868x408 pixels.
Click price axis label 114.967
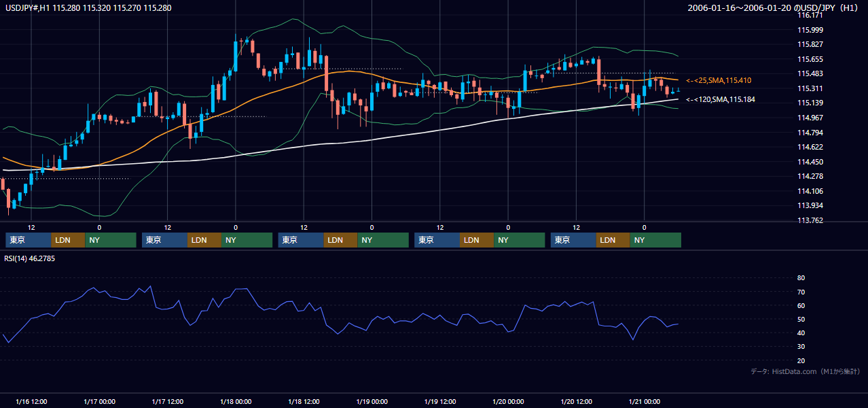pos(810,118)
